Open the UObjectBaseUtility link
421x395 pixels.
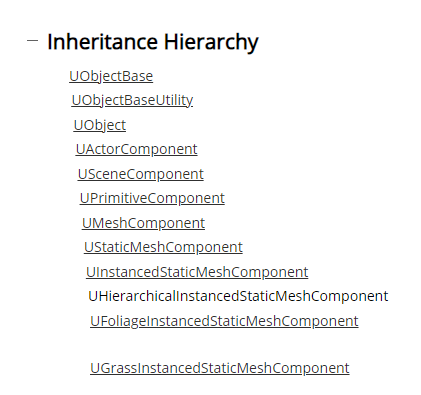(x=132, y=100)
